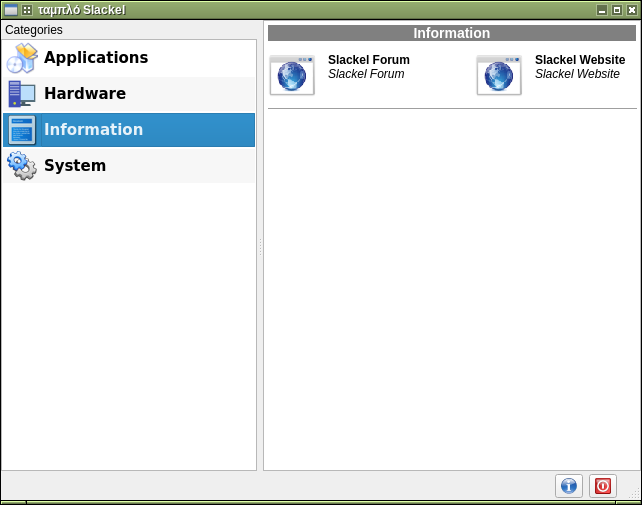The height and width of the screenshot is (505, 642).
Task: Maximize the Slackel dashboard window
Action: pyautogui.click(x=617, y=10)
